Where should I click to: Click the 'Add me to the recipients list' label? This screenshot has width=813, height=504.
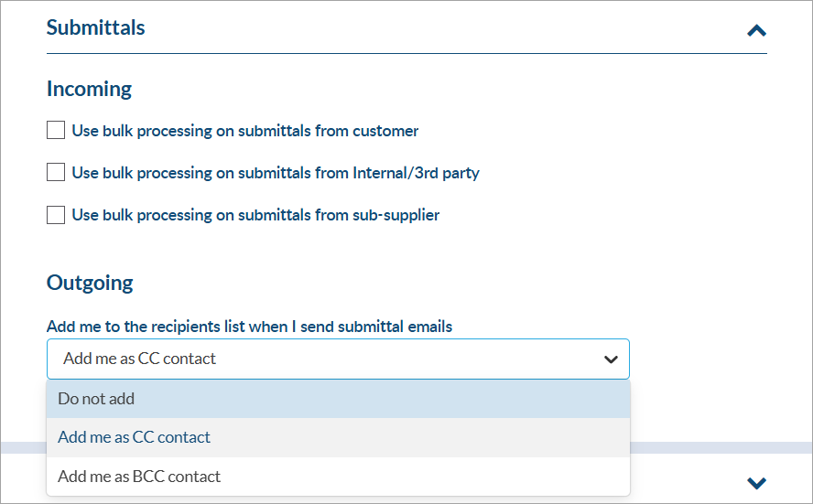tap(249, 327)
